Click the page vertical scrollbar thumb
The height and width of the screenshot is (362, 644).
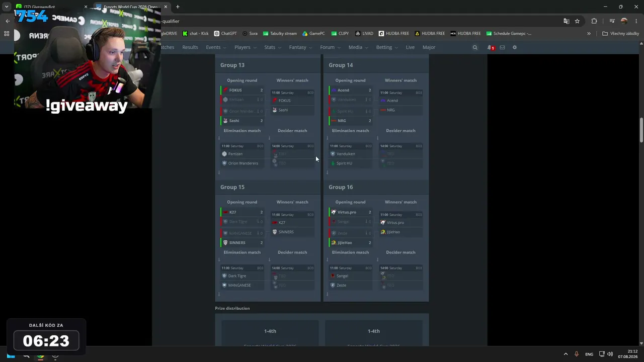pos(641,130)
